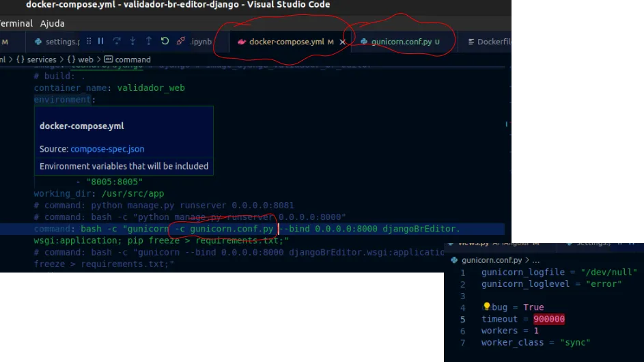
Task: Switch to the Dockerfile tab
Action: [493, 42]
